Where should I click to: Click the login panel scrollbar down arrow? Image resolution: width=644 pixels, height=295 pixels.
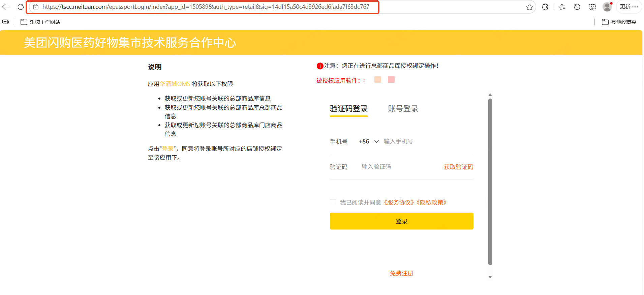click(x=490, y=277)
